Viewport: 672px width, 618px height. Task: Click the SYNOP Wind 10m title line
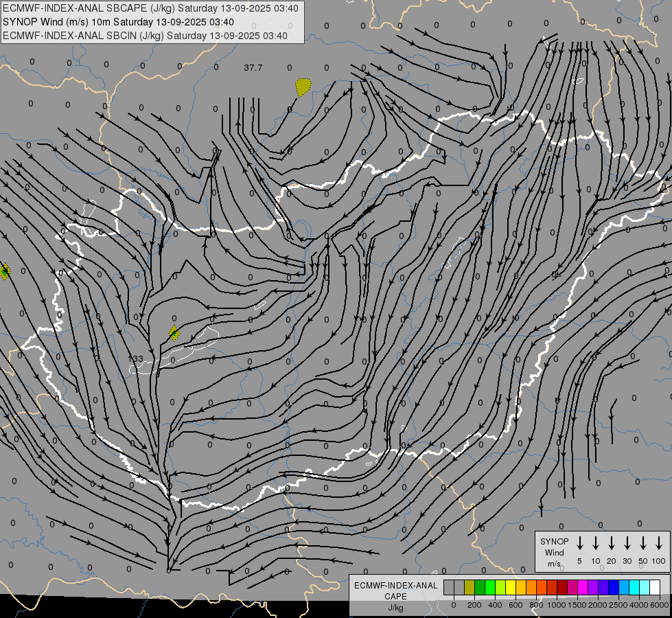[118, 22]
